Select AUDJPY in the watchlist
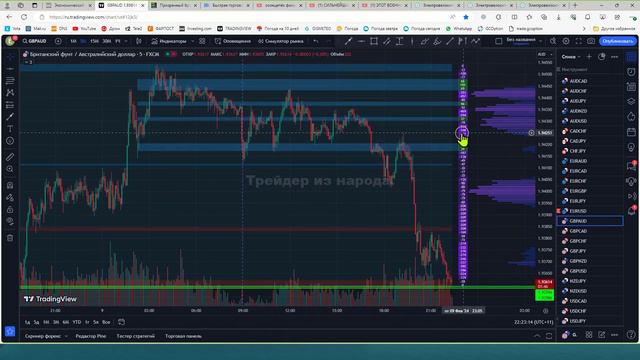Viewport: 640px width, 360px height. 590,101
